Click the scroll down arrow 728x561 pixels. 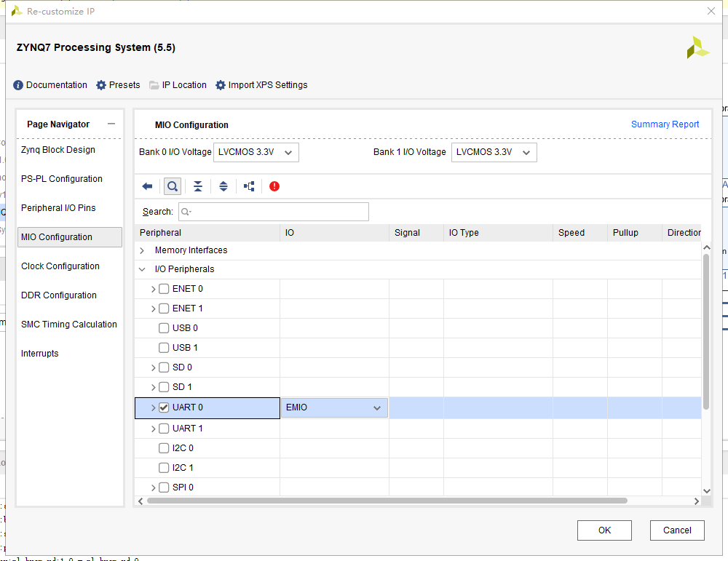point(707,491)
